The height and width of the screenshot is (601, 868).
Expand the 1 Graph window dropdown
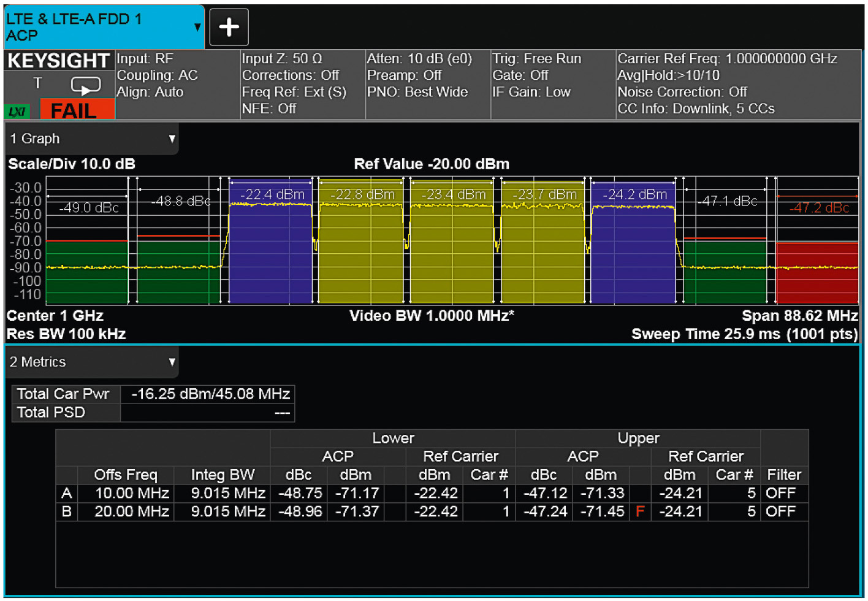tap(172, 139)
